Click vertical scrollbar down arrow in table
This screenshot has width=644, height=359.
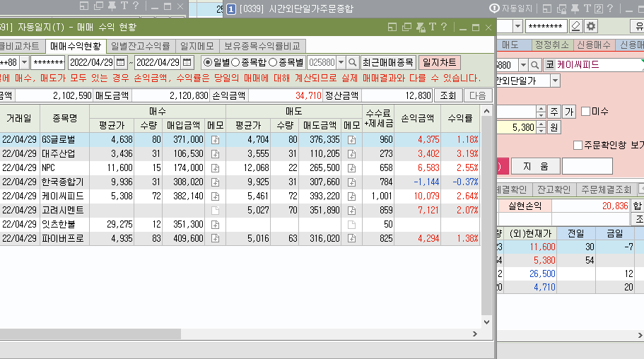point(486,322)
